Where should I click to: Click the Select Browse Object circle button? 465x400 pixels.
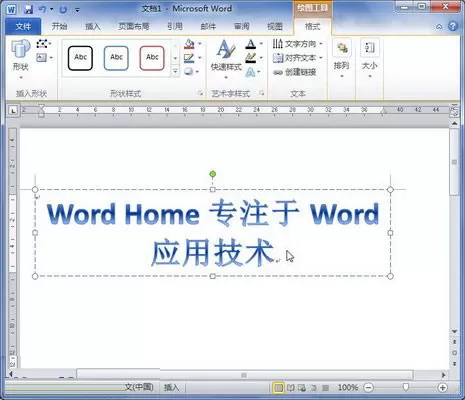454,352
